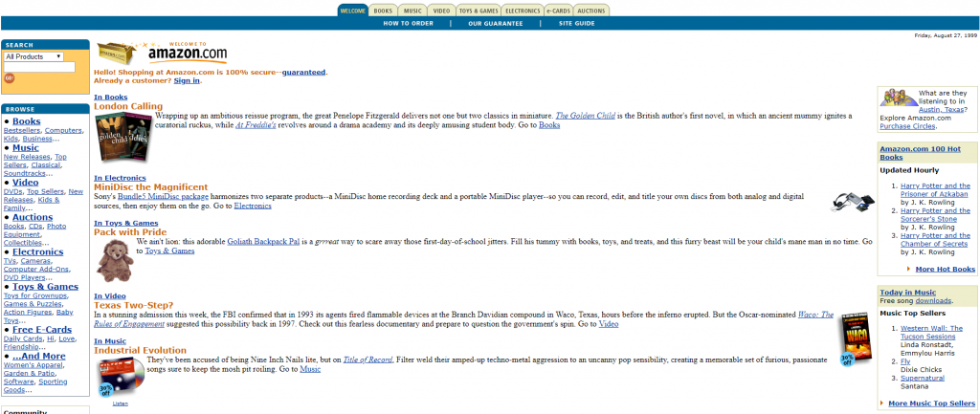The width and height of the screenshot is (980, 414).
Task: Click the DVDs link under Video
Action: coord(13,191)
